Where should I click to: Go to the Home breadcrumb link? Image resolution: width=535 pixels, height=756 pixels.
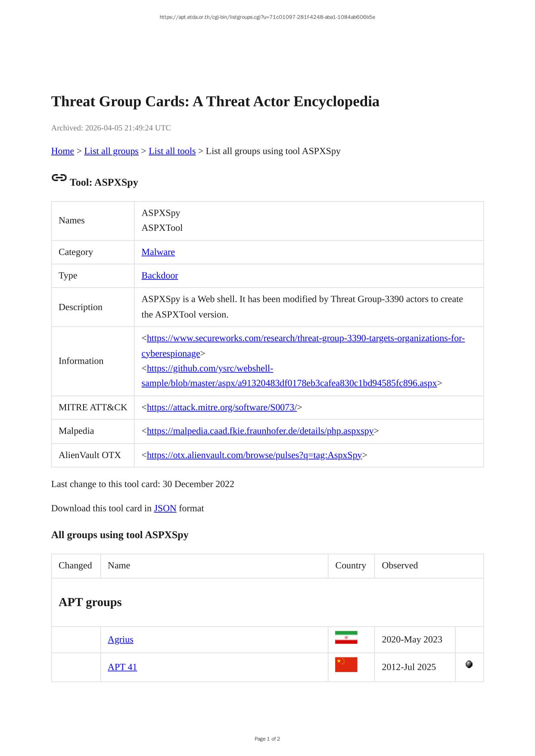pos(62,151)
